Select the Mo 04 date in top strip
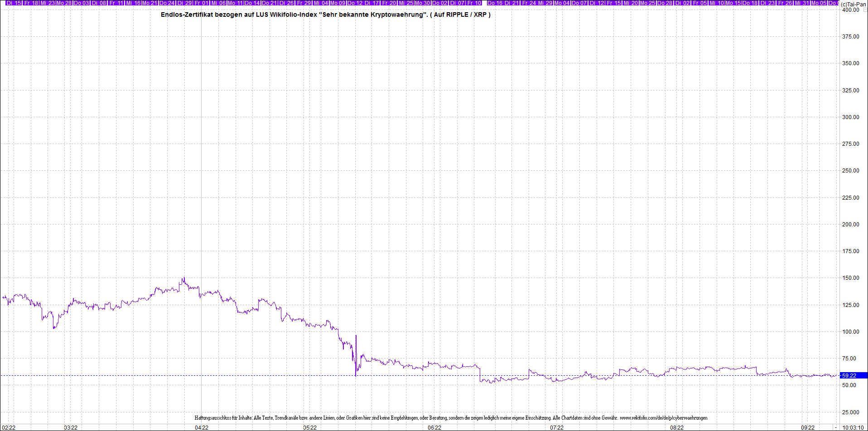This screenshot has height=431, width=868. click(562, 3)
